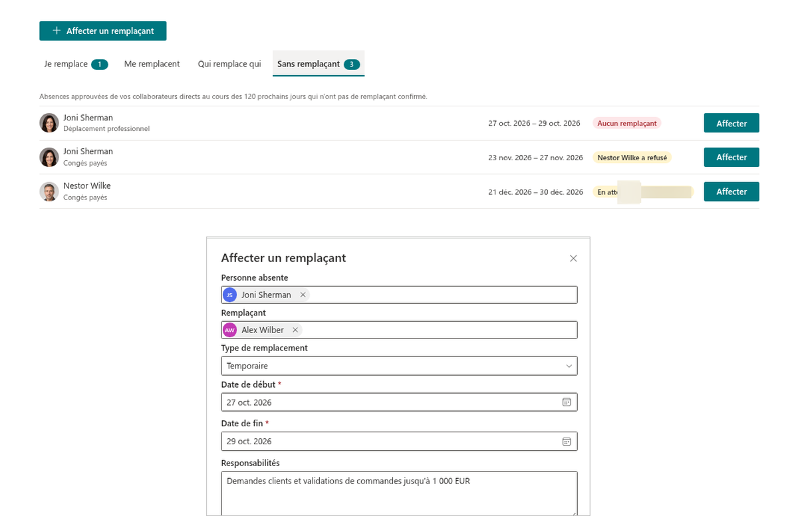Click Affecter for Joni Sherman's Congés payés
This screenshot has height=532, width=798.
(731, 158)
